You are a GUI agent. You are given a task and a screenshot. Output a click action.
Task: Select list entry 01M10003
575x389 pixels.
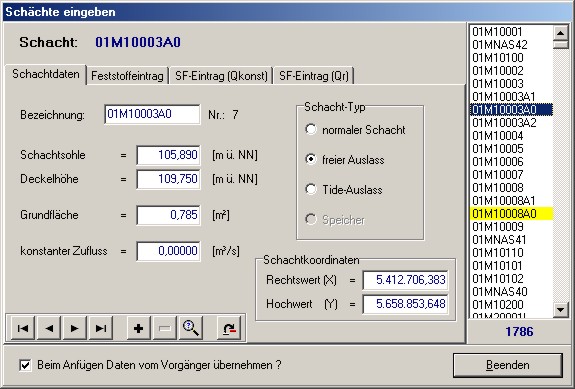[511, 84]
